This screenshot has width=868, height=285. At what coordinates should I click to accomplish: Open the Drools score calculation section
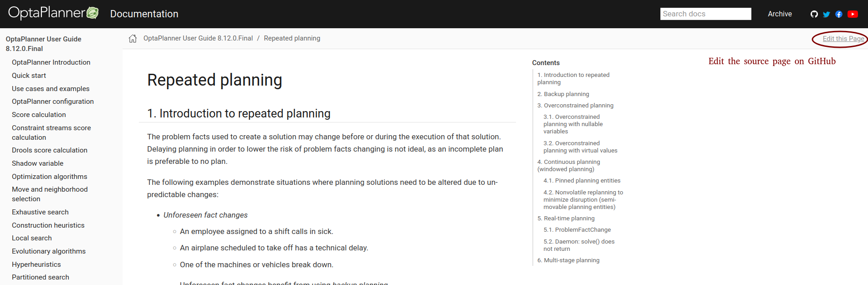49,150
